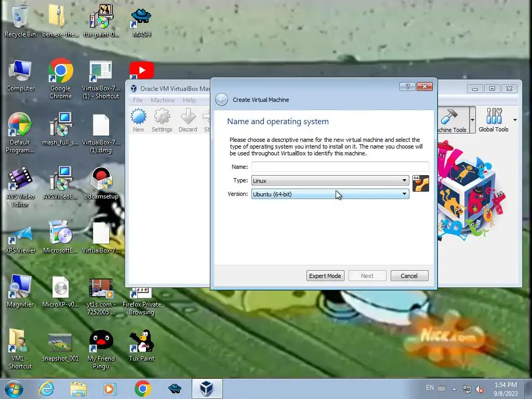Image resolution: width=532 pixels, height=399 pixels.
Task: Go back using the wizard back arrow
Action: 221,100
